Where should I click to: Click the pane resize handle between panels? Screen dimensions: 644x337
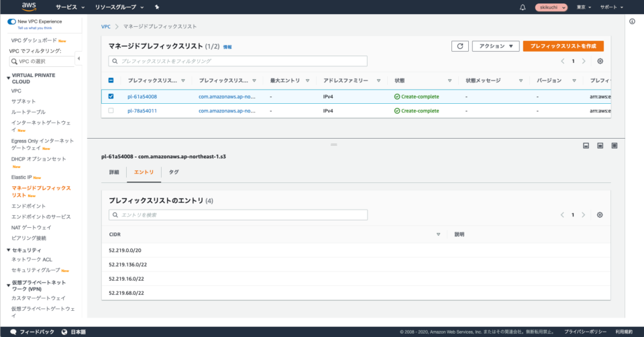tap(334, 144)
